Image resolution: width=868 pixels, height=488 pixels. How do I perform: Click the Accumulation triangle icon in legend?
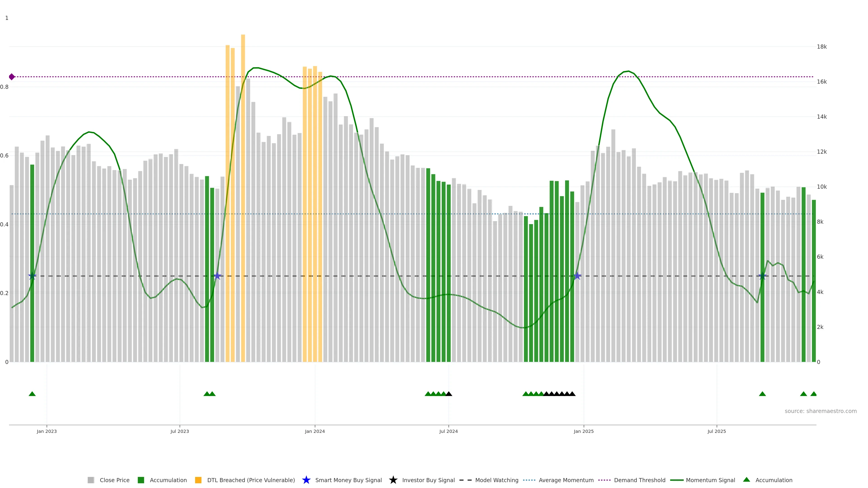746,480
